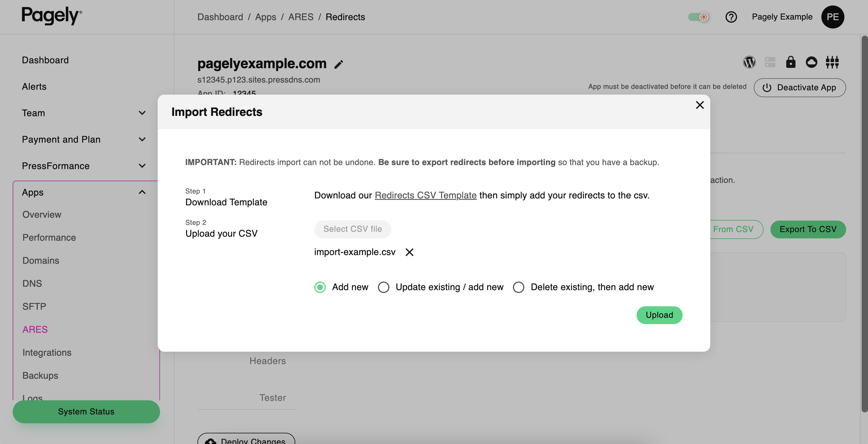This screenshot has height=444, width=868.
Task: Click the Upload button
Action: point(659,315)
